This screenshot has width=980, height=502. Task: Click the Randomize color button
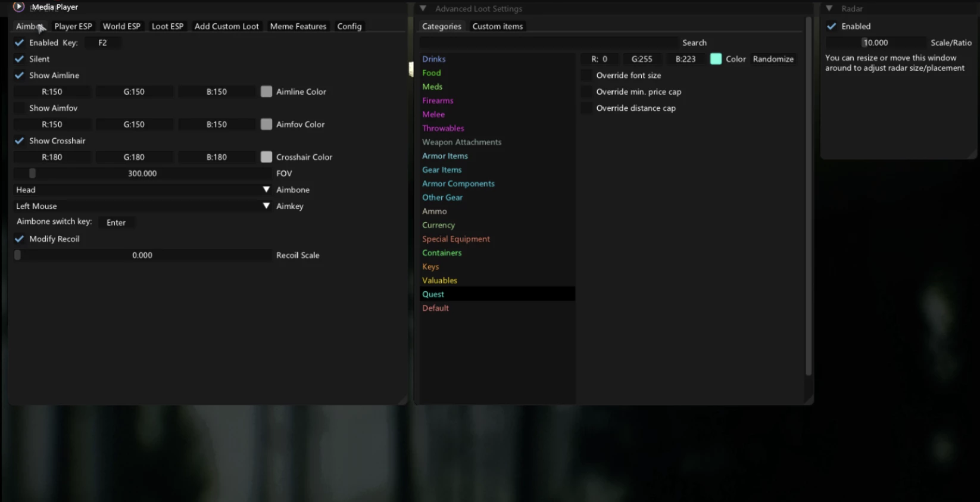pyautogui.click(x=773, y=59)
